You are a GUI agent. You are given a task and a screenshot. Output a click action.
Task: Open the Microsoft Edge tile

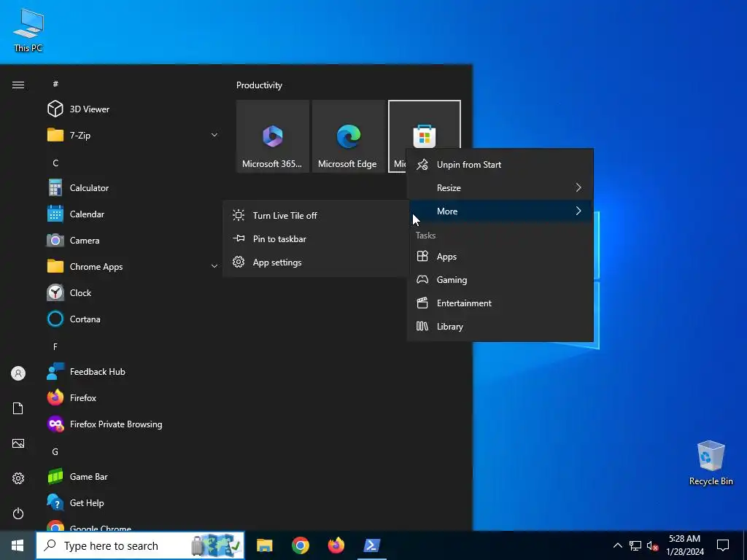pos(349,136)
